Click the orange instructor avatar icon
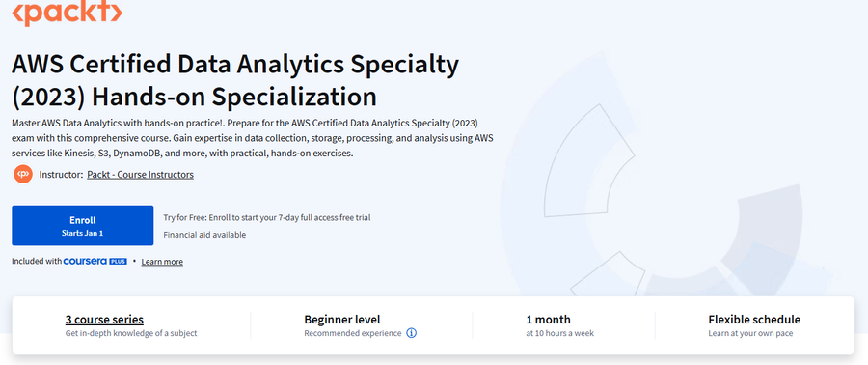The height and width of the screenshot is (365, 868). [23, 175]
